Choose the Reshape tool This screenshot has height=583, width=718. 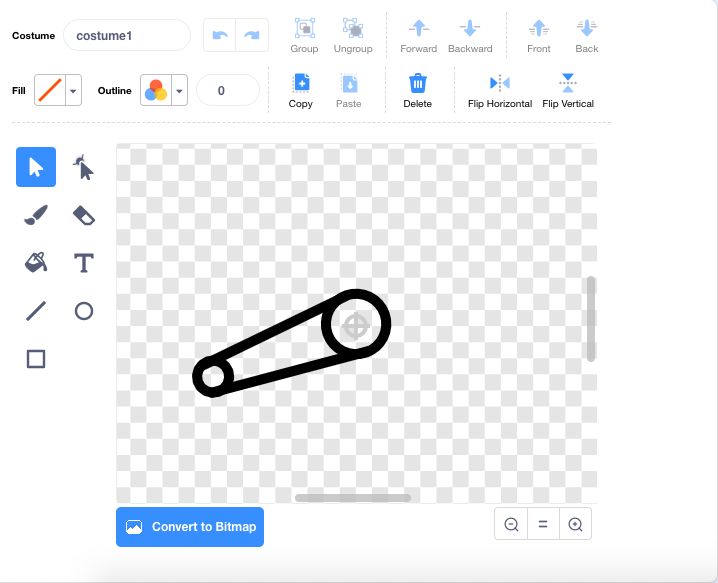83,167
